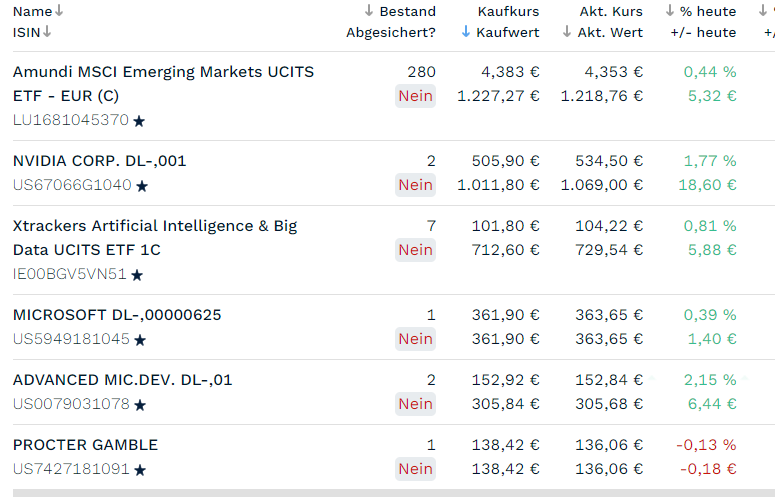Toggle the Nein hedge badge for NVIDIA
Screen dimensions: 775x503
[x=415, y=185]
